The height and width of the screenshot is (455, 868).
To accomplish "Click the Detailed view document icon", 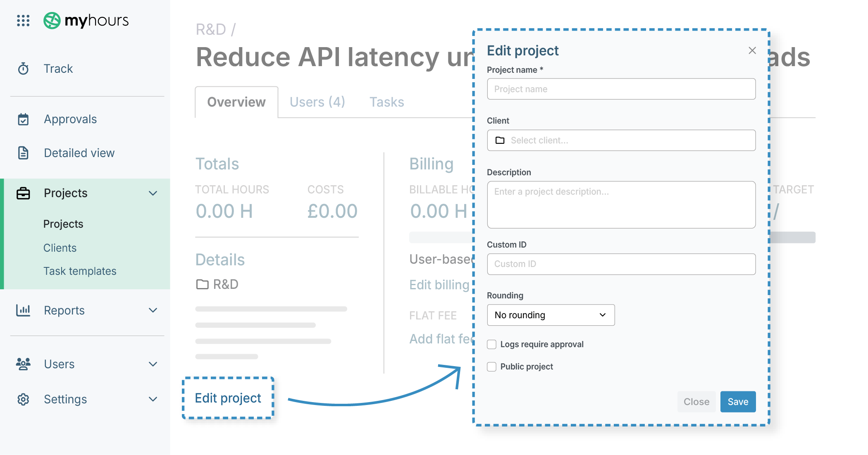I will (x=24, y=153).
